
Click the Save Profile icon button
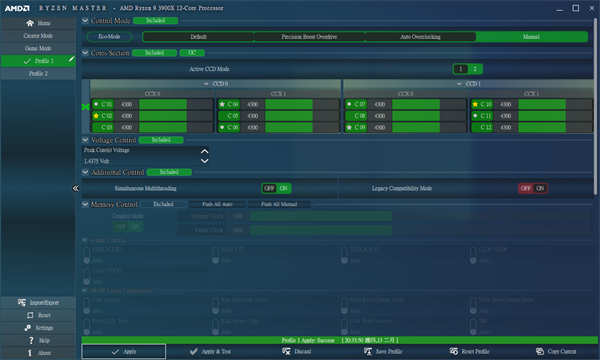tap(368, 351)
